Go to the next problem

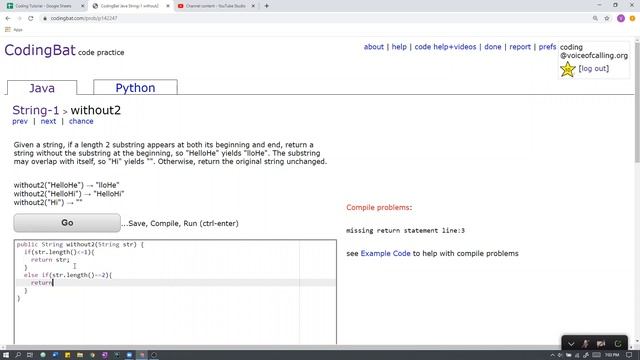pyautogui.click(x=48, y=121)
